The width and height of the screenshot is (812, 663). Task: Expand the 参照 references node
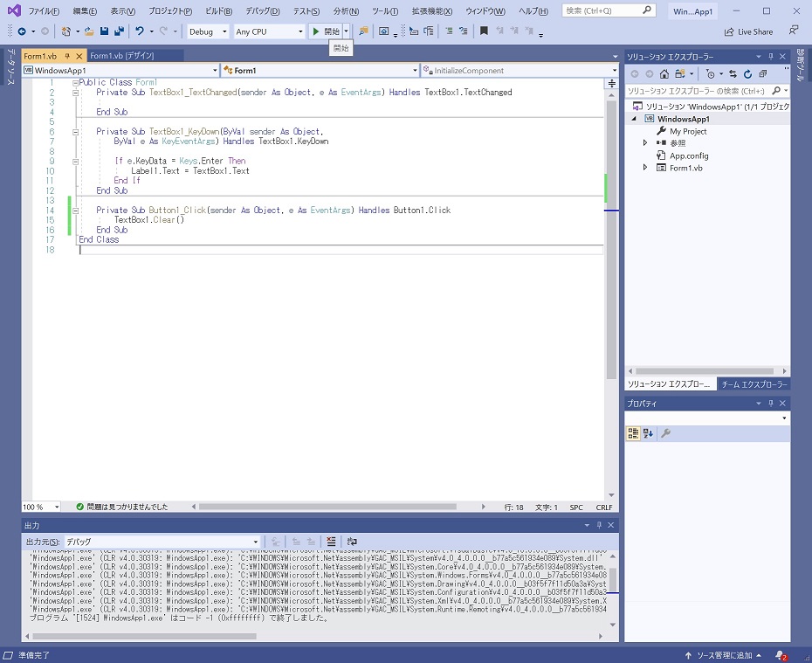click(645, 143)
